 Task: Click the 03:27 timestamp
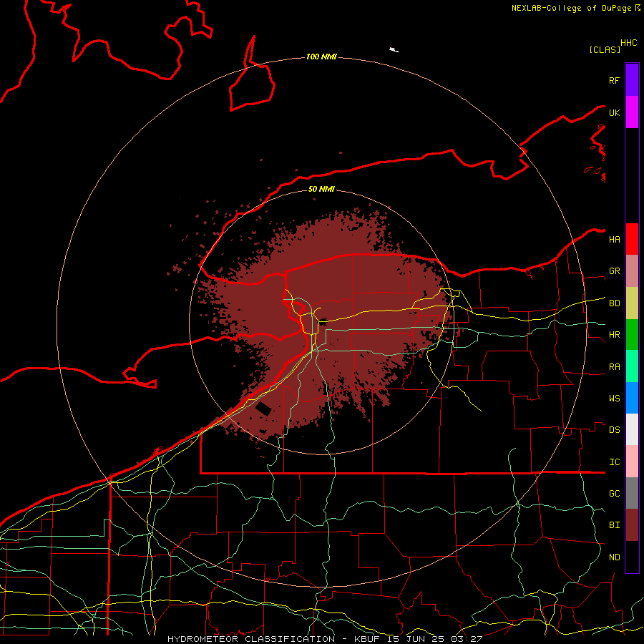(x=466, y=639)
